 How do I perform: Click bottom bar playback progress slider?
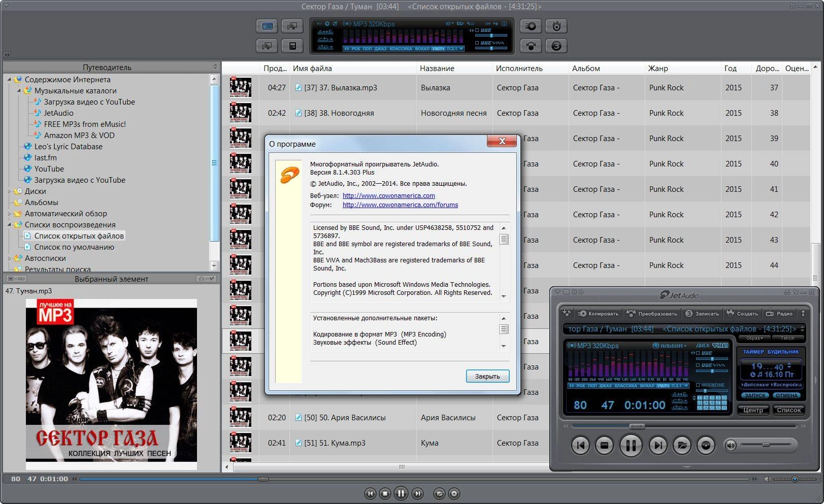[415, 479]
